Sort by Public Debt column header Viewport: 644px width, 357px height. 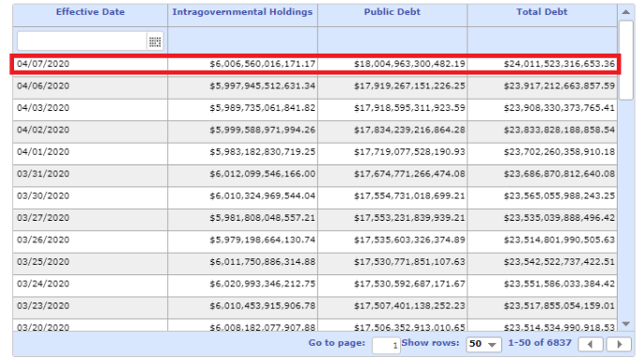pyautogui.click(x=392, y=12)
